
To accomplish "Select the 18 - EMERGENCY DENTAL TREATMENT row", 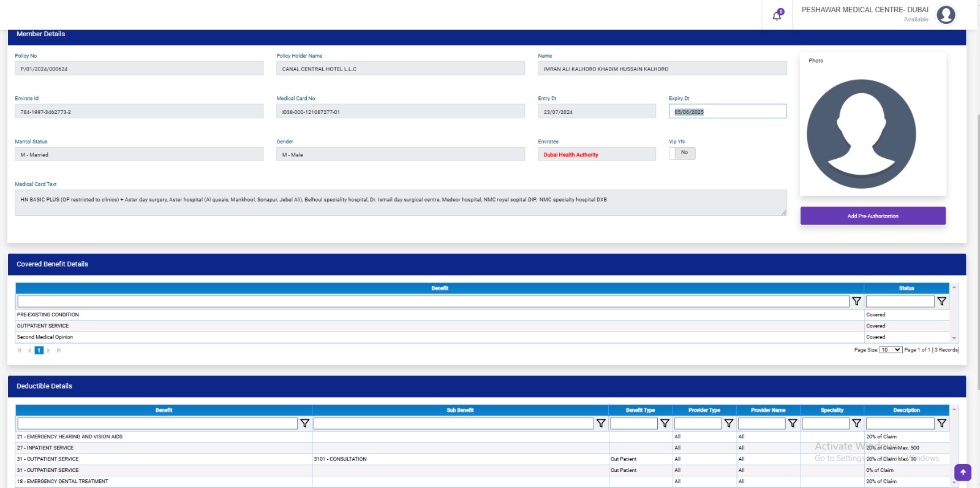I will (x=483, y=481).
